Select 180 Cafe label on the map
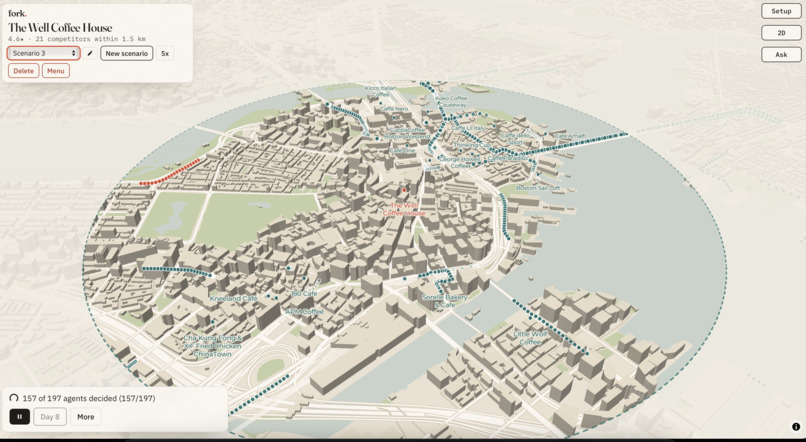Image resolution: width=806 pixels, height=442 pixels. click(304, 293)
